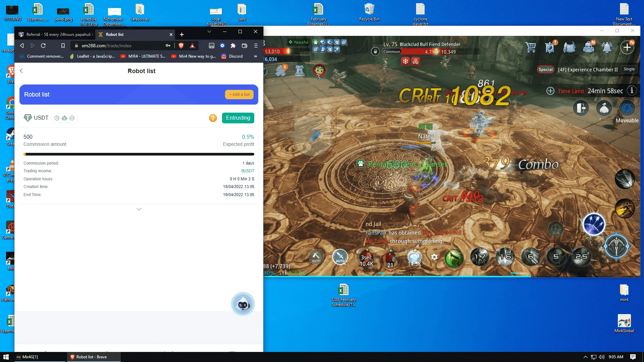
Task: Open the MIR4 notification bell
Action: [x=607, y=47]
